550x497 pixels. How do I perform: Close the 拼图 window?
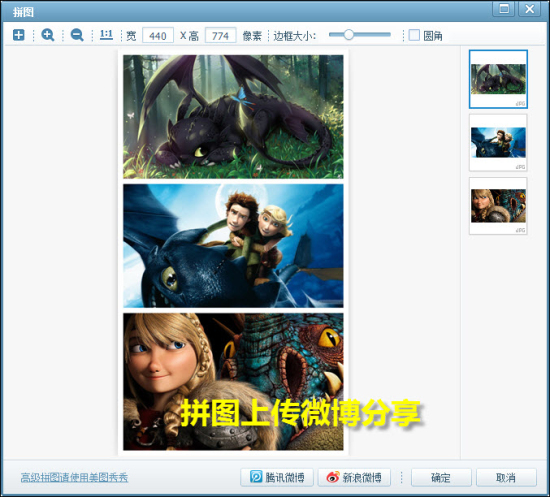pos(530,9)
